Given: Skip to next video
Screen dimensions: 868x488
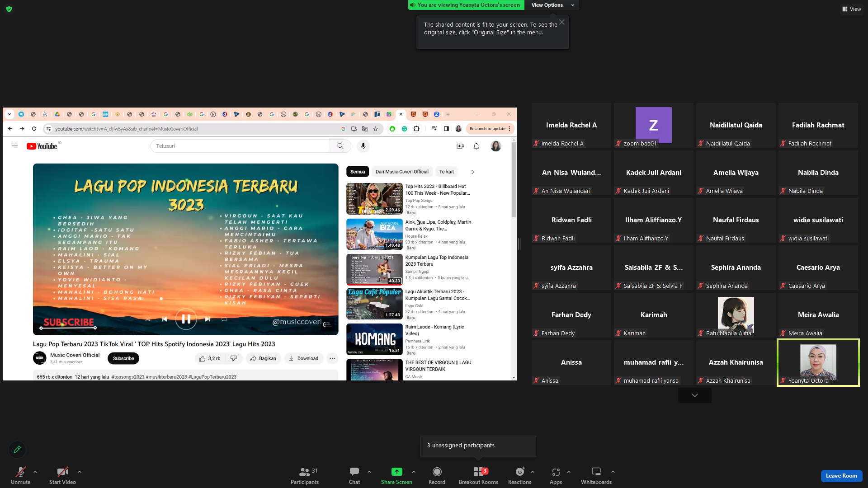Looking at the screenshot, I should click(208, 319).
